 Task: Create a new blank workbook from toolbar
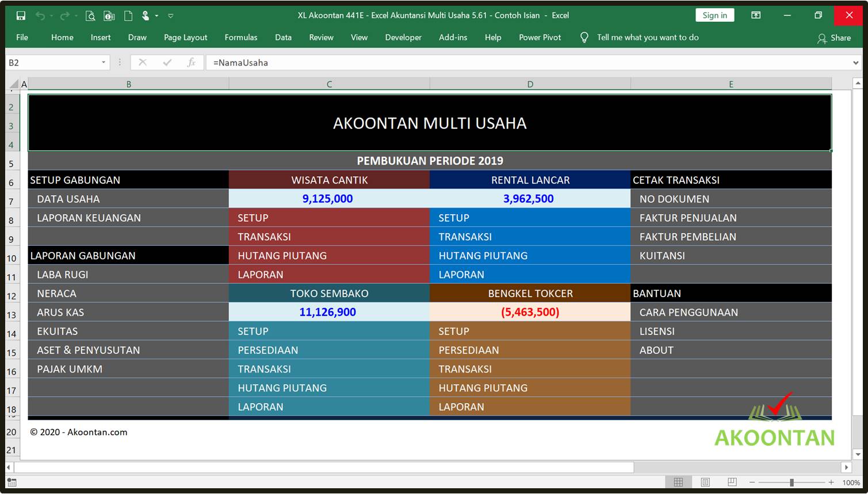tap(128, 16)
